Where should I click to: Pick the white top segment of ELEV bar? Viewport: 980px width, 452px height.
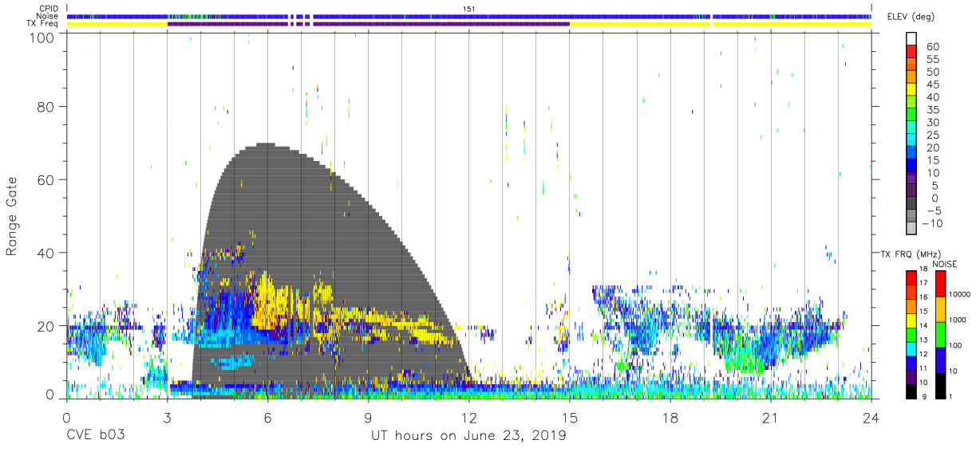click(x=911, y=39)
